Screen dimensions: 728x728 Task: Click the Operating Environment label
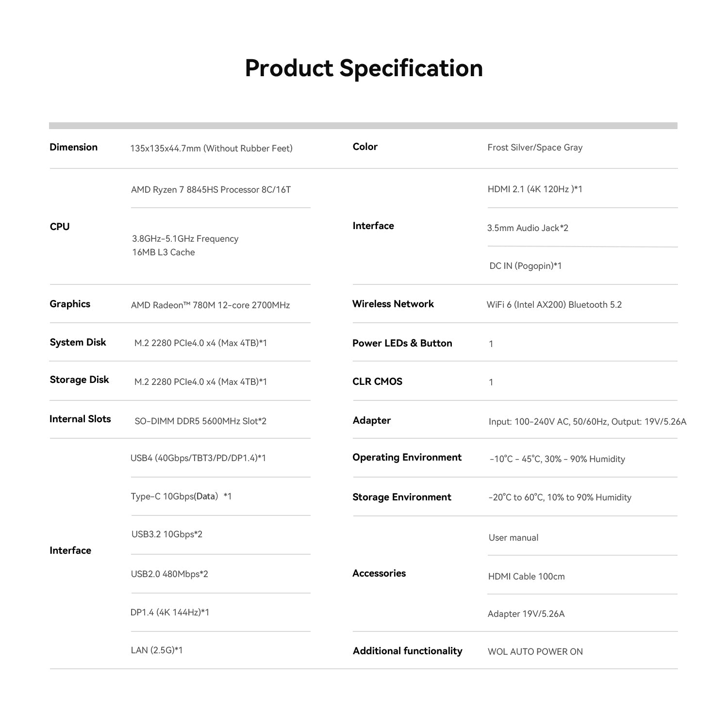click(x=407, y=457)
